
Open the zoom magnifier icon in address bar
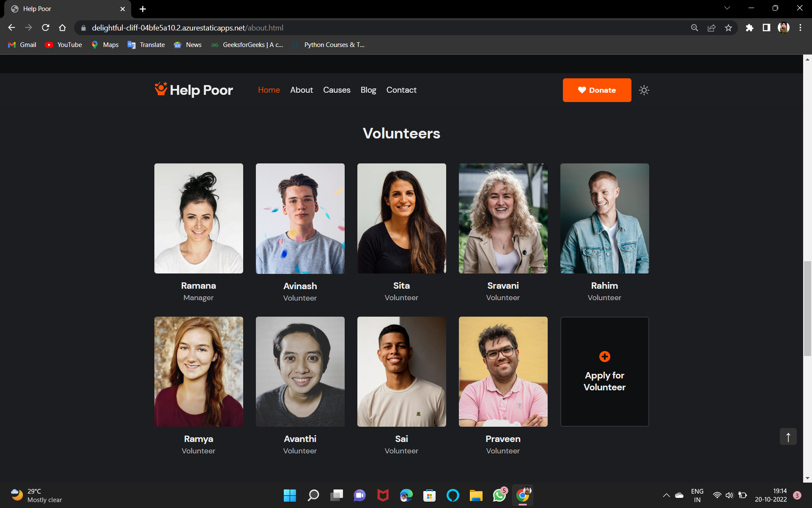coord(694,28)
